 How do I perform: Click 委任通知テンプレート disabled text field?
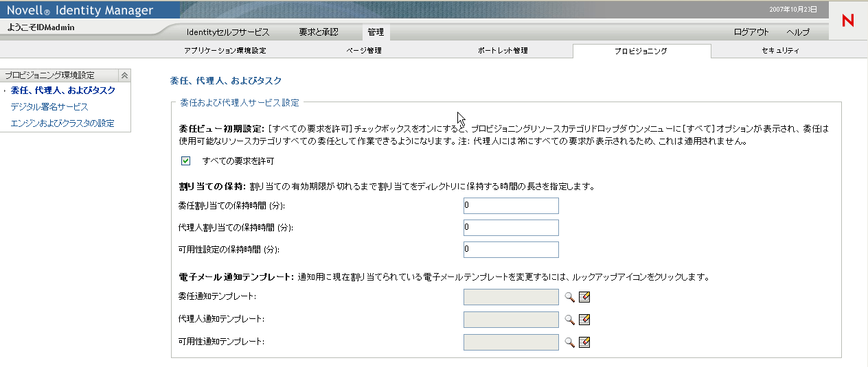tap(511, 296)
